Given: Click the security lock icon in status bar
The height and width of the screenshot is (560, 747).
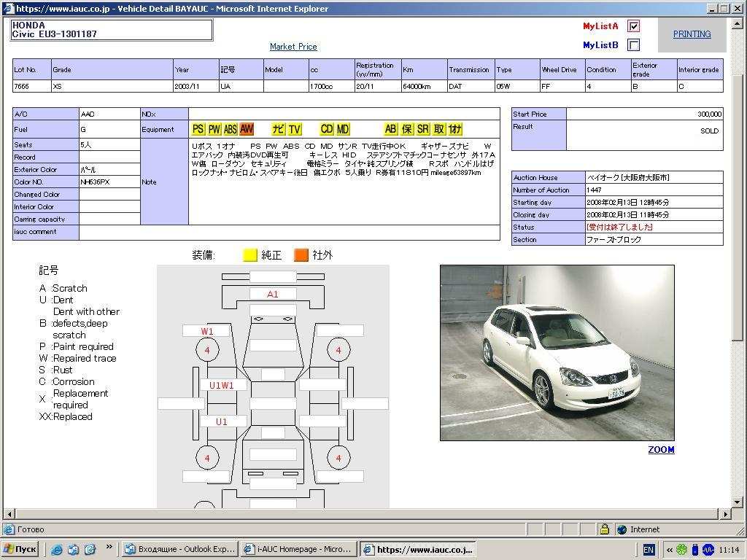Looking at the screenshot, I should click(605, 529).
